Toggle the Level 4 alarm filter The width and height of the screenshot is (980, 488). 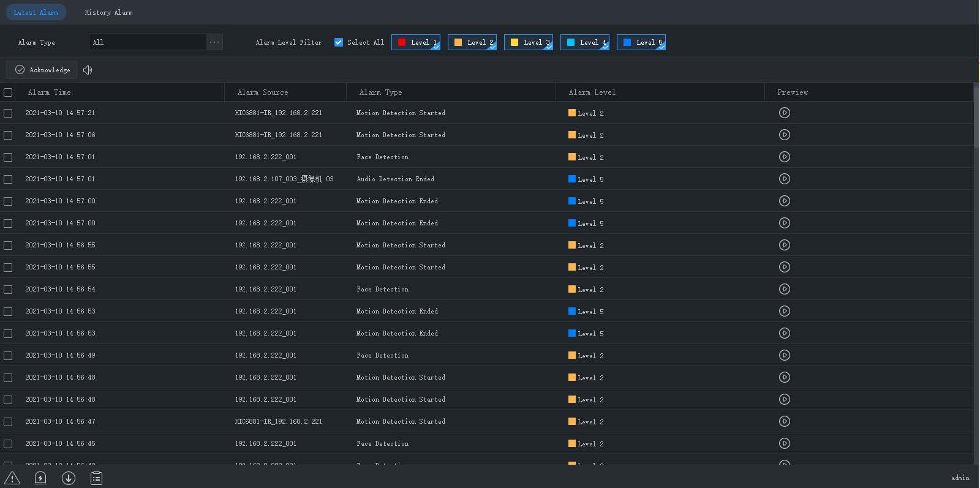click(x=585, y=42)
